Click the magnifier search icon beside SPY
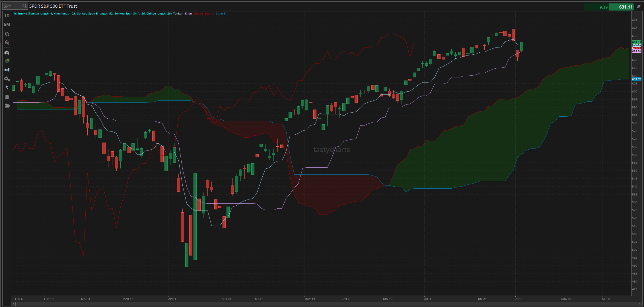 pyautogui.click(x=24, y=6)
